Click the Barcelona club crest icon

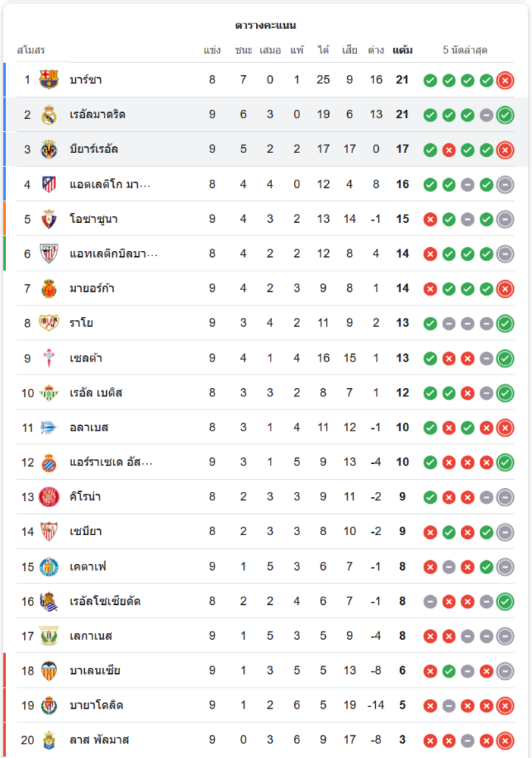[49, 80]
